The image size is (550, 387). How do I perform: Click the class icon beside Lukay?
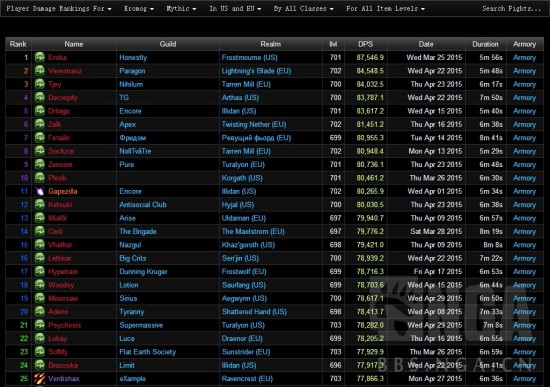tap(40, 338)
